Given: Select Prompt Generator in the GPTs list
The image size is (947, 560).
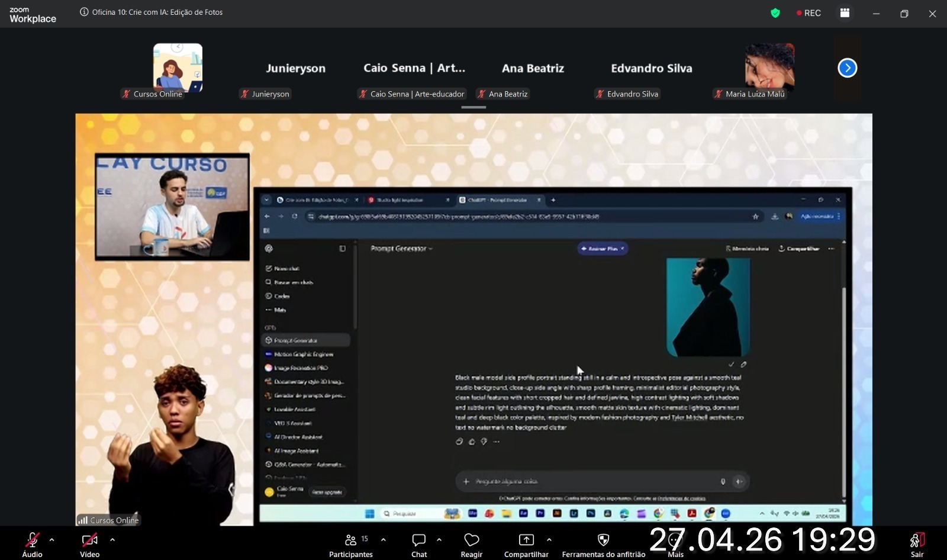Looking at the screenshot, I should (x=306, y=340).
